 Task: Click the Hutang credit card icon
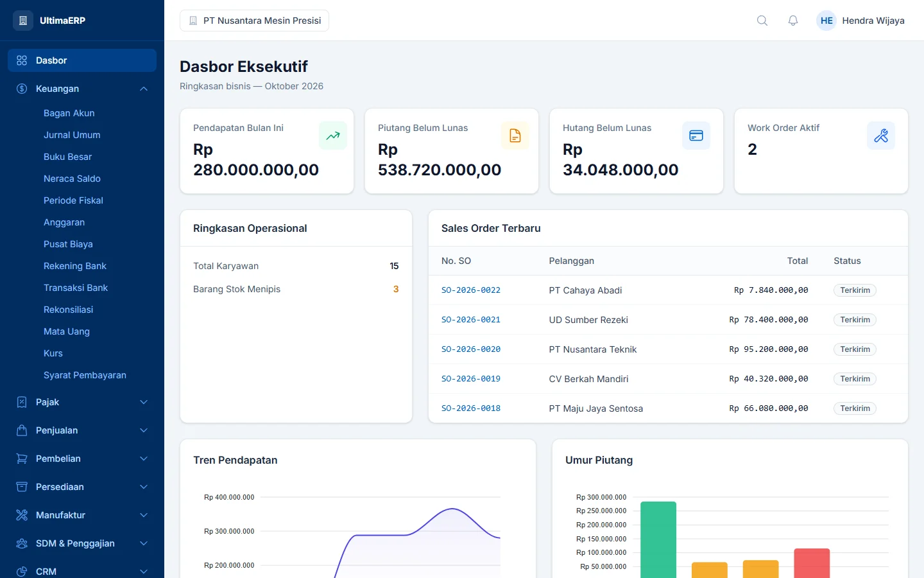pos(696,136)
